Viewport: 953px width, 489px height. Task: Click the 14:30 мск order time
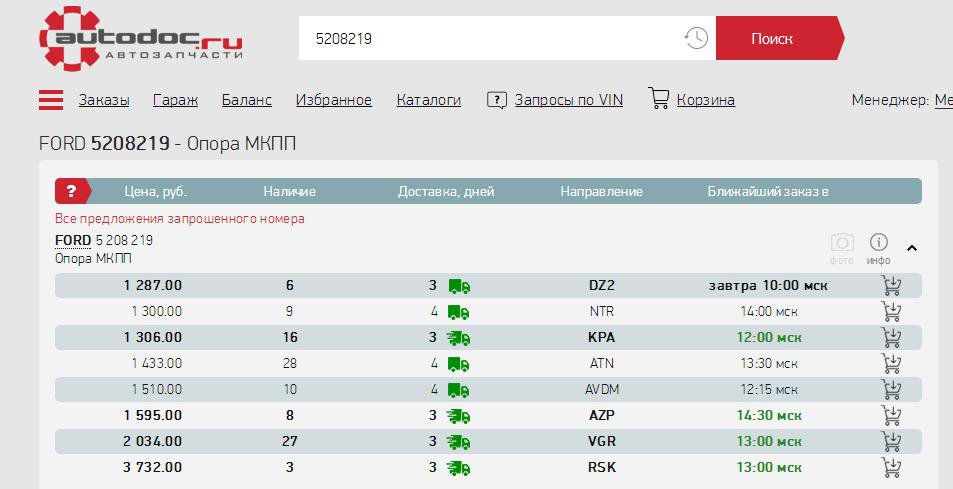pyautogui.click(x=769, y=415)
